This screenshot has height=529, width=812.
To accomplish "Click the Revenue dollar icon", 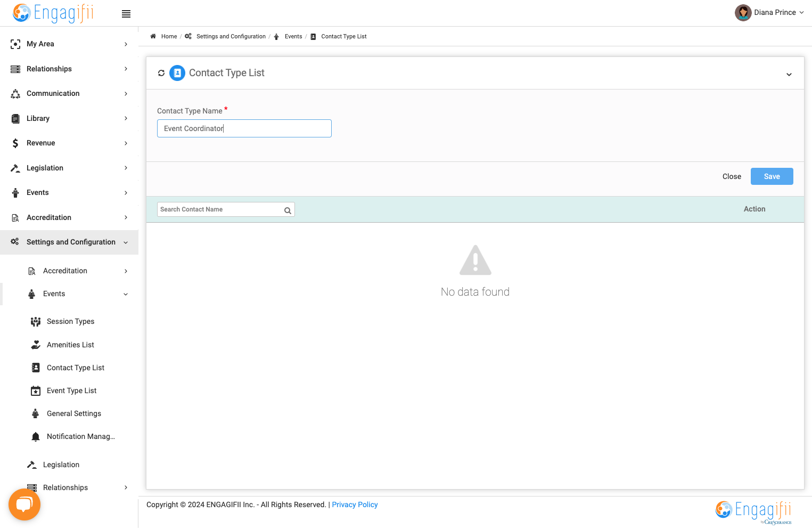I will tap(15, 143).
